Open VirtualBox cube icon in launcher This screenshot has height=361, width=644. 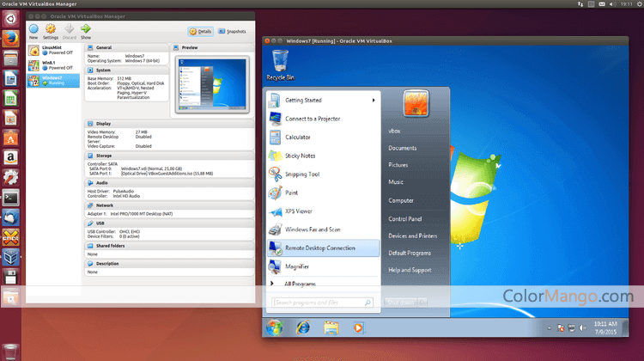click(x=10, y=257)
